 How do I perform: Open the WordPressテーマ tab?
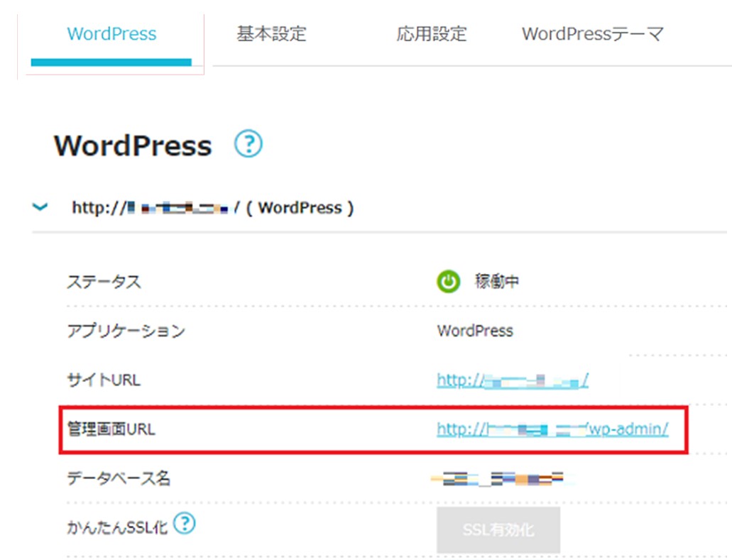(593, 34)
